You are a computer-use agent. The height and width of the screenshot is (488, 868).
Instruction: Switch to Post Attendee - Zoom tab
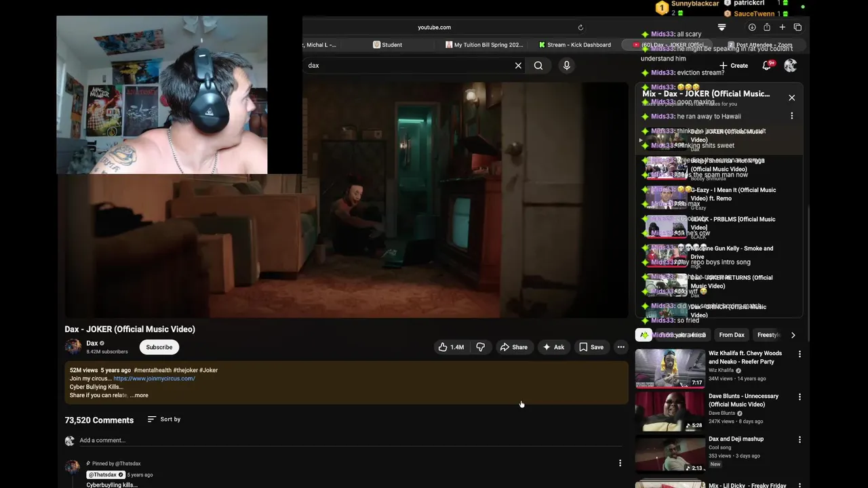coord(759,45)
